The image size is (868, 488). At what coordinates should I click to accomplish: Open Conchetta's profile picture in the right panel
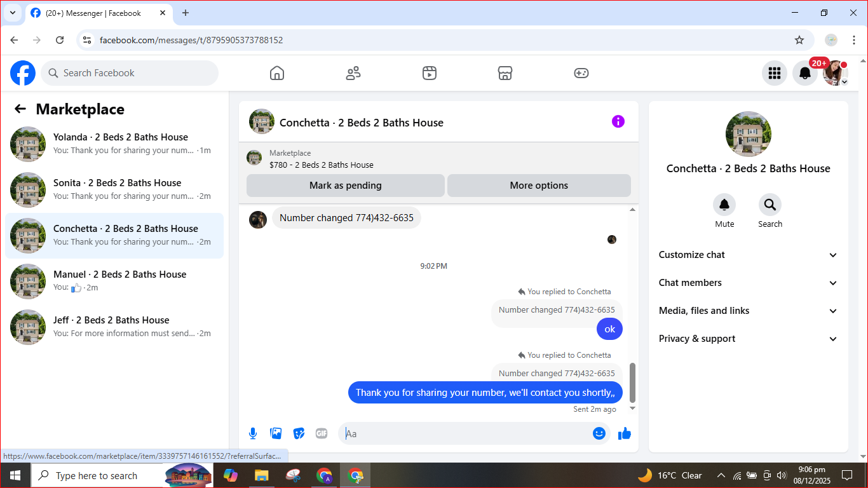pyautogui.click(x=749, y=134)
